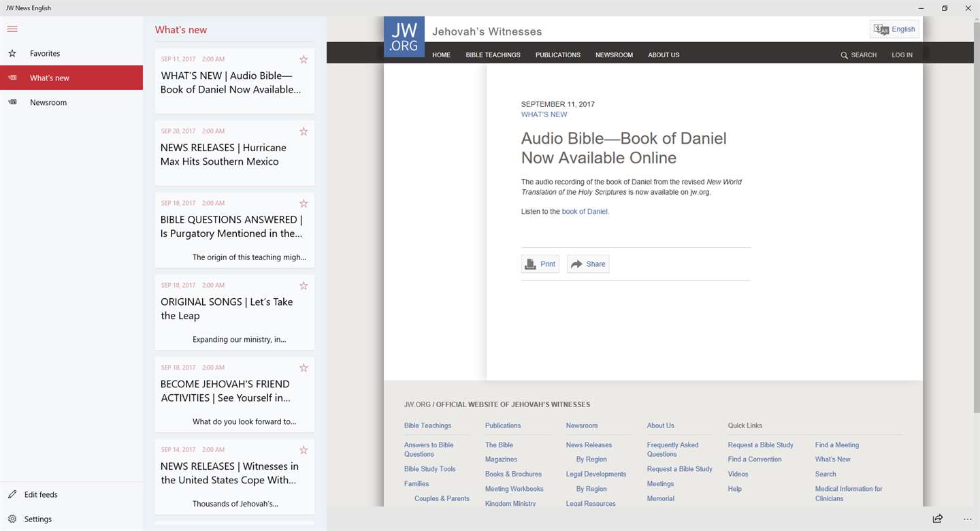Open Couples & Parents footer link
980x531 pixels.
click(442, 498)
